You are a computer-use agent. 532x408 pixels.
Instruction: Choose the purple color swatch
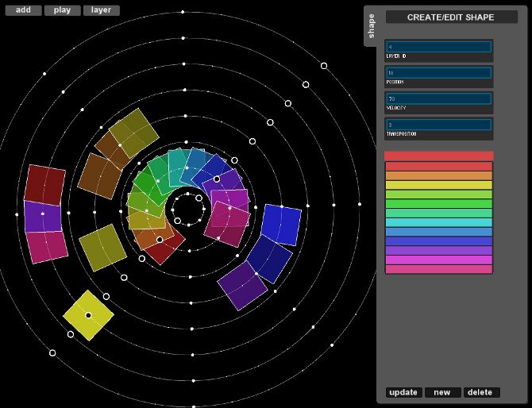pyautogui.click(x=439, y=251)
